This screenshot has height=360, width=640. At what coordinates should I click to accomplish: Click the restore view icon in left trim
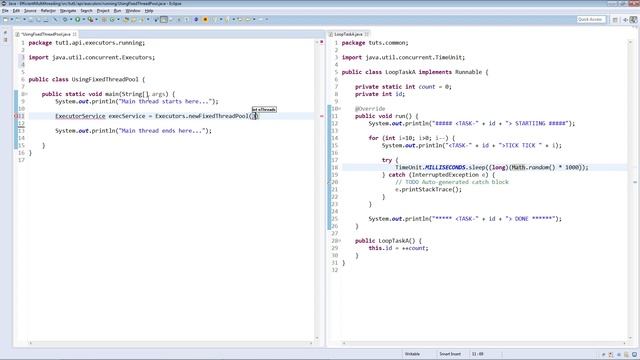point(5,32)
